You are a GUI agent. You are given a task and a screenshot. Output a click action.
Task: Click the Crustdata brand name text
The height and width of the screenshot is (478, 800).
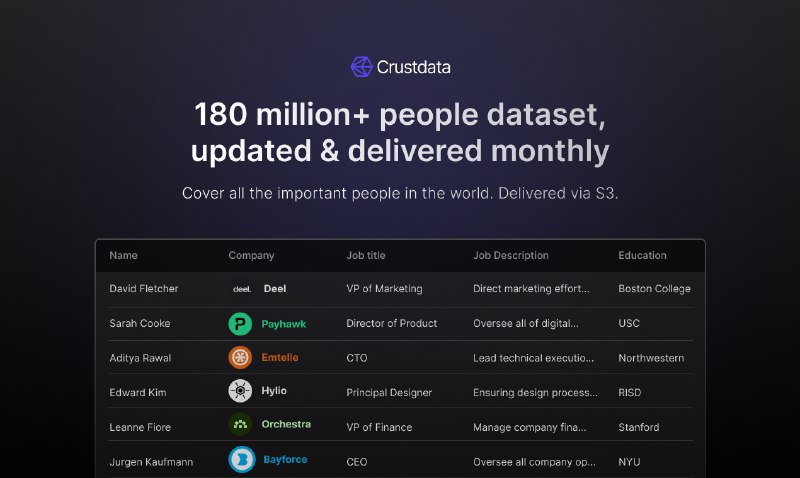point(414,68)
